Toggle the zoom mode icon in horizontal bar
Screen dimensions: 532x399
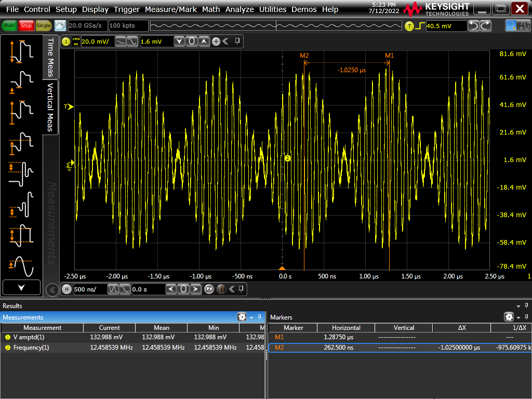tap(209, 289)
